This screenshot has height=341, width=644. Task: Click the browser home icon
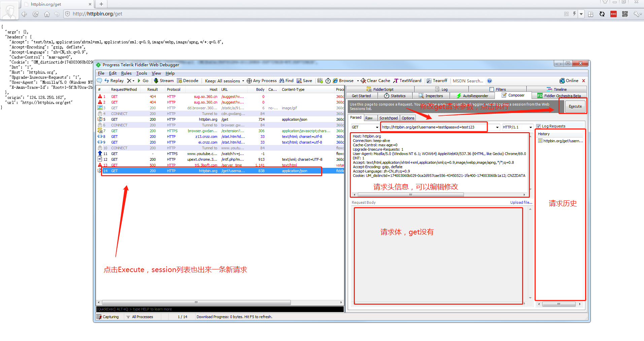click(x=47, y=14)
